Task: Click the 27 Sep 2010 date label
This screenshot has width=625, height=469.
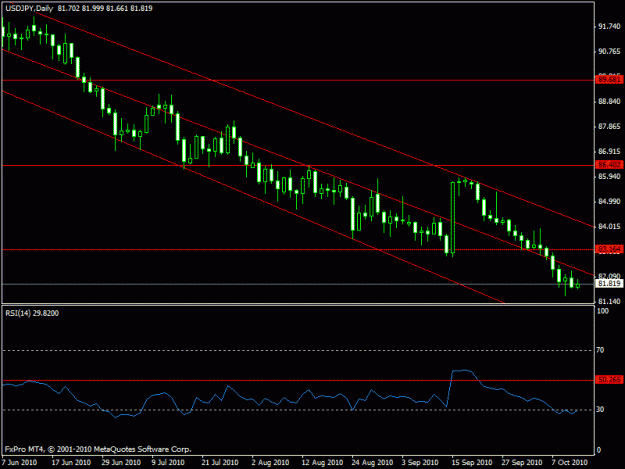Action: [x=522, y=463]
